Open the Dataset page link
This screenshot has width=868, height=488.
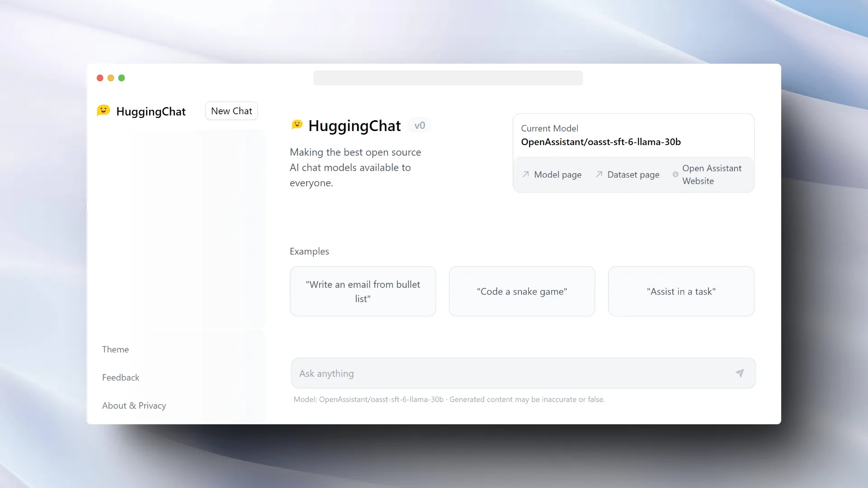pos(633,175)
